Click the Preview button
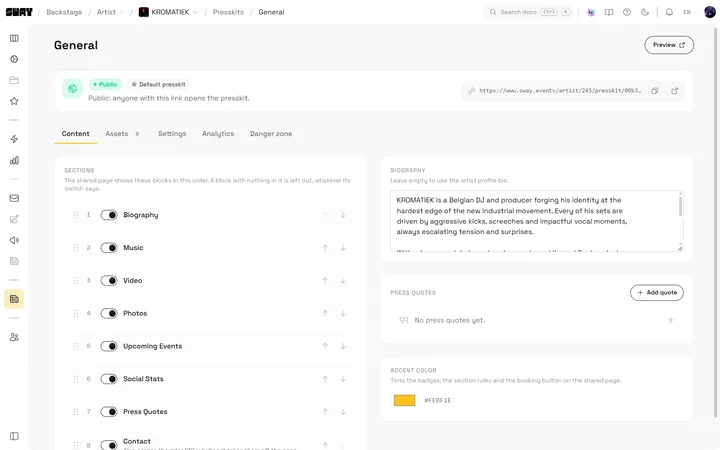 [x=669, y=45]
